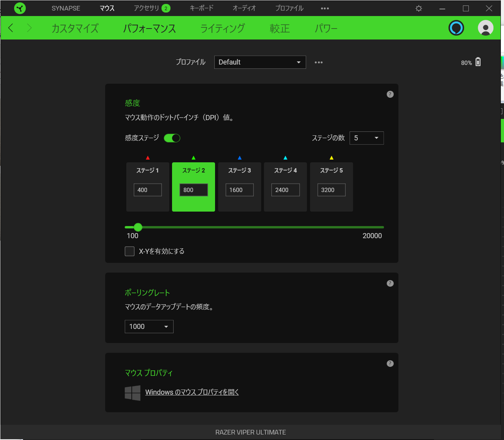
Task: Click the Windows logo icon
Action: pos(133,393)
